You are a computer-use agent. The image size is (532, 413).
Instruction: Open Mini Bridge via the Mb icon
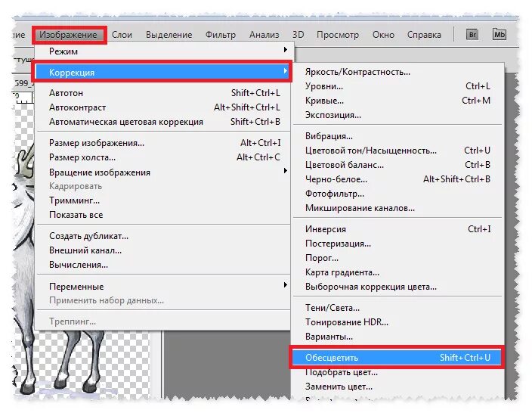[499, 34]
